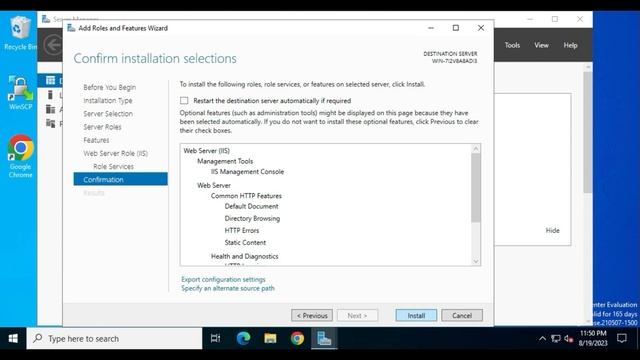The width and height of the screenshot is (640, 360).
Task: Select the Local Server icon in Server Manager sidebar
Action: [x=50, y=95]
